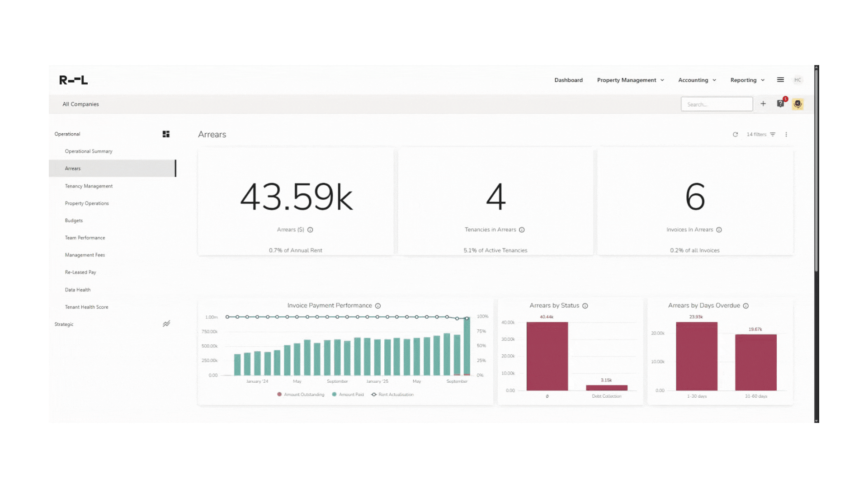
Task: Expand the Property Management dropdown
Action: (630, 80)
